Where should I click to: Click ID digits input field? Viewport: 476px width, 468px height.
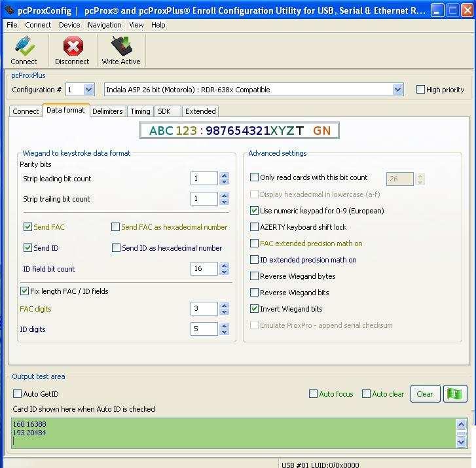click(x=204, y=329)
